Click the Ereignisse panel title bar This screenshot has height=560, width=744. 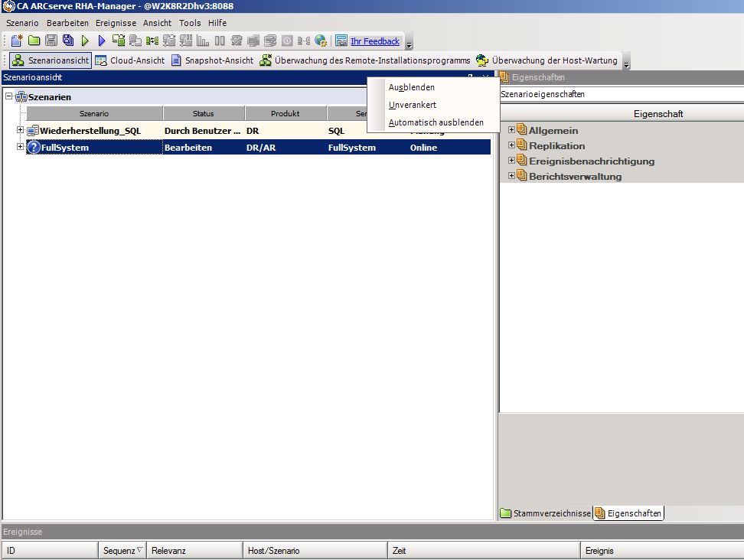coord(372,532)
